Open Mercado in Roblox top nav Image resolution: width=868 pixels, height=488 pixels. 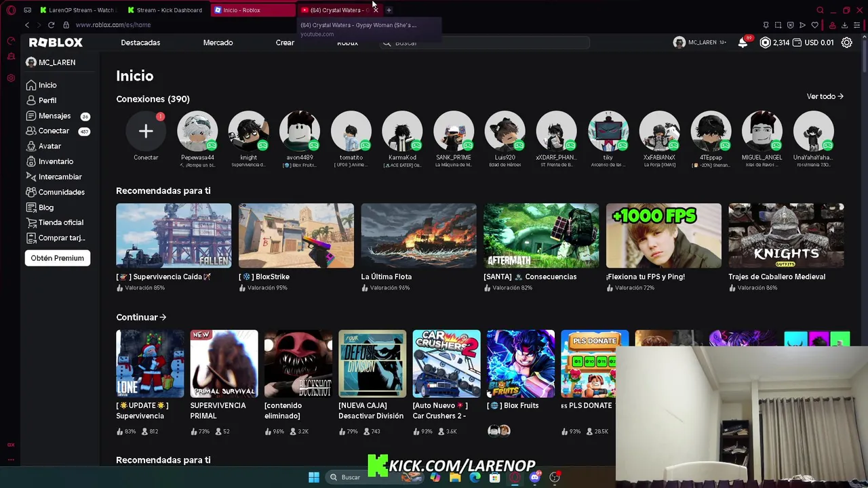[x=218, y=43]
